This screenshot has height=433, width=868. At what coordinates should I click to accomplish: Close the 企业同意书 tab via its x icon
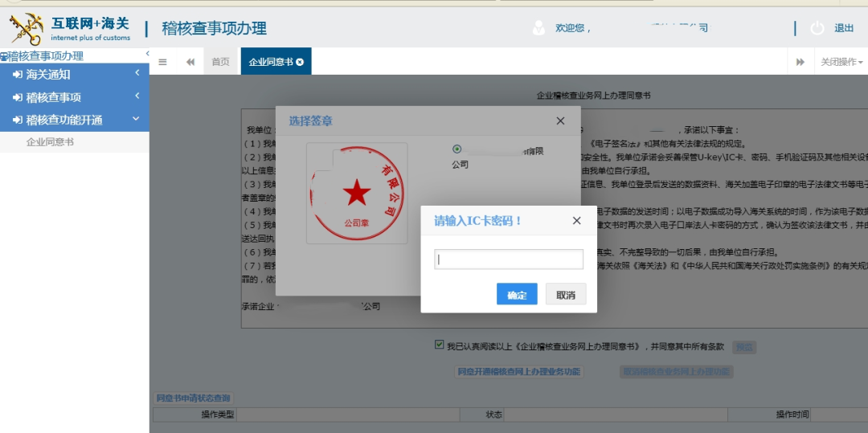tap(300, 62)
